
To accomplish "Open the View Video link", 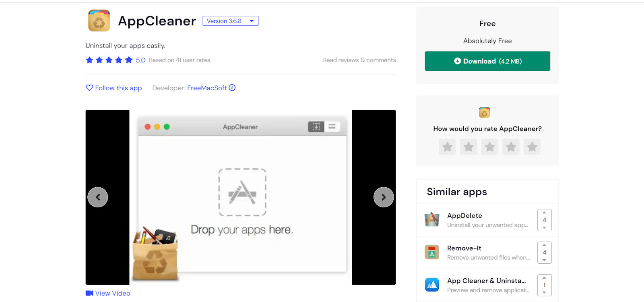I will [x=108, y=293].
